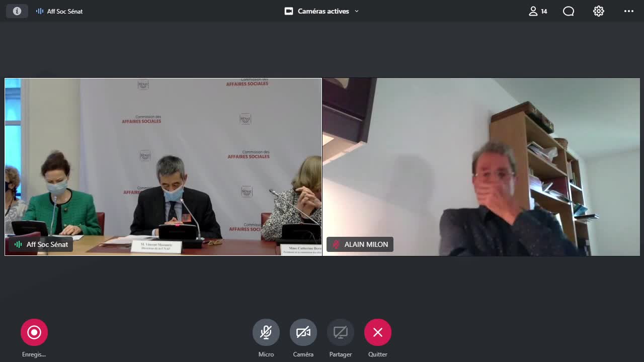The height and width of the screenshot is (362, 644).
Task: Click the audio waves icon beside Aff Soc Sénat title
Action: point(40,11)
